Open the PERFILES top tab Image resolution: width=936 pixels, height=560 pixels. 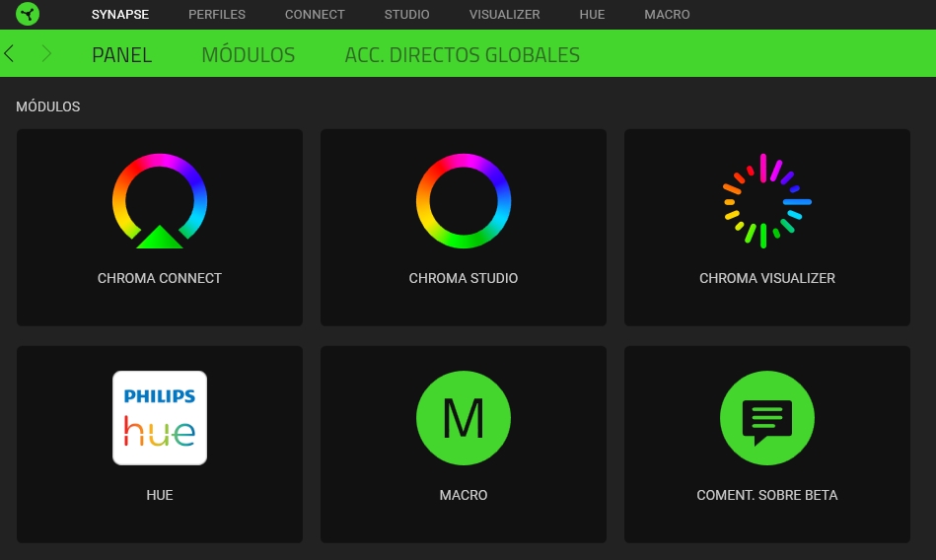click(217, 15)
